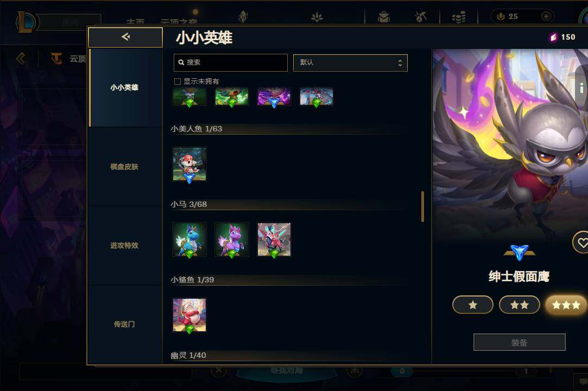Open the crafting hammer icon in top bar
Viewport: 588px width, 391px height.
click(421, 17)
